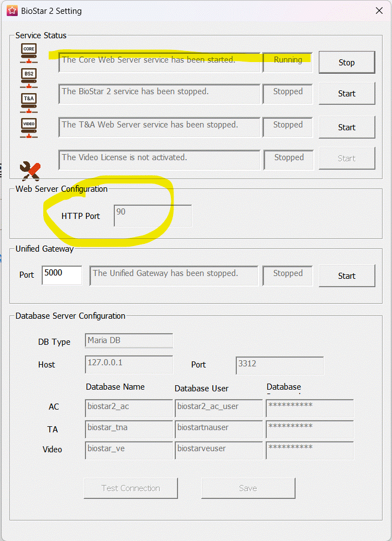Click the 'BioStar 2 Setting' window title

52,11
